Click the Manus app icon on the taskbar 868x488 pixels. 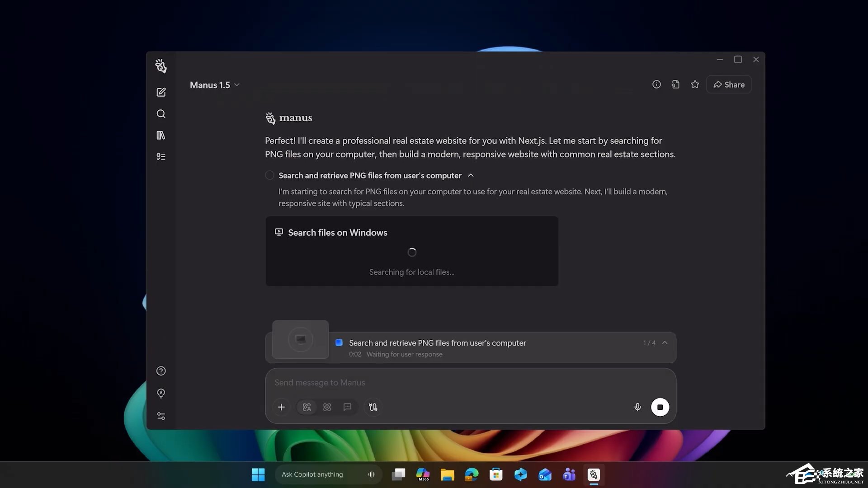point(594,474)
